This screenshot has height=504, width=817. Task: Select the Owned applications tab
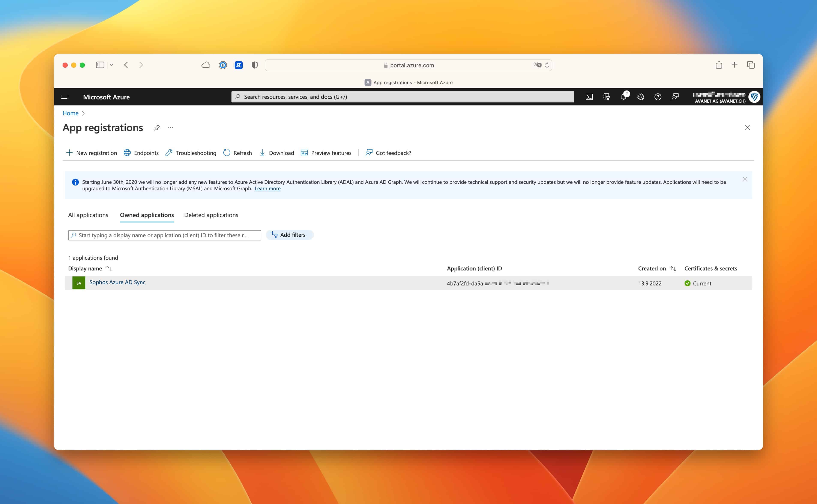pos(147,215)
